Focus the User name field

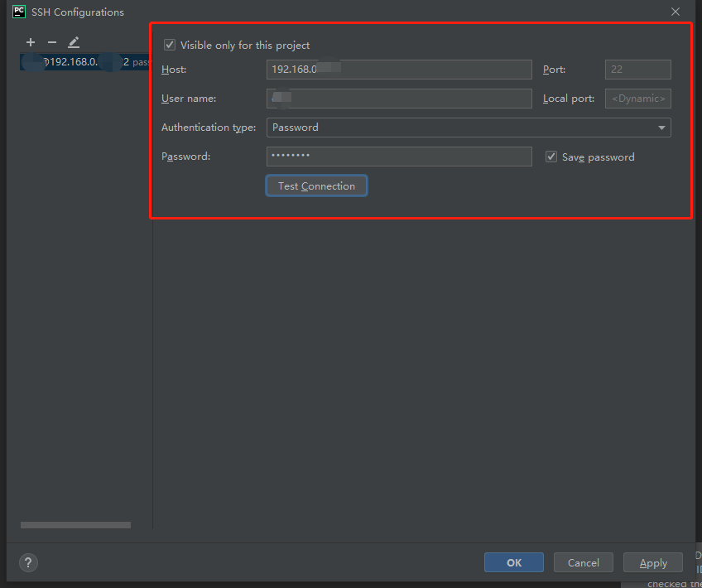(399, 99)
